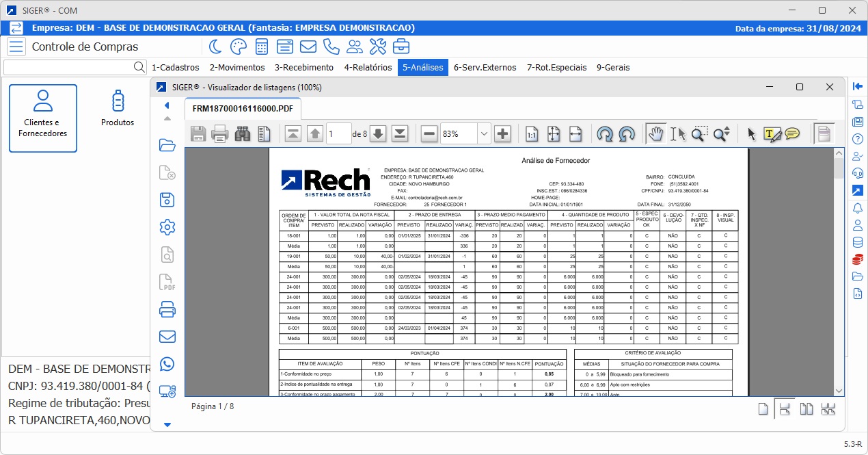Click the printer icon in PDF toolbar
868x455 pixels.
click(220, 134)
